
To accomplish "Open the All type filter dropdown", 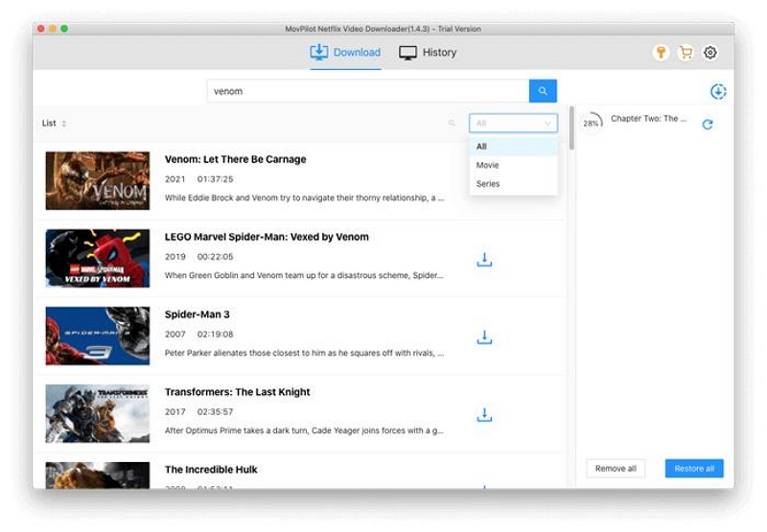I will coord(513,124).
